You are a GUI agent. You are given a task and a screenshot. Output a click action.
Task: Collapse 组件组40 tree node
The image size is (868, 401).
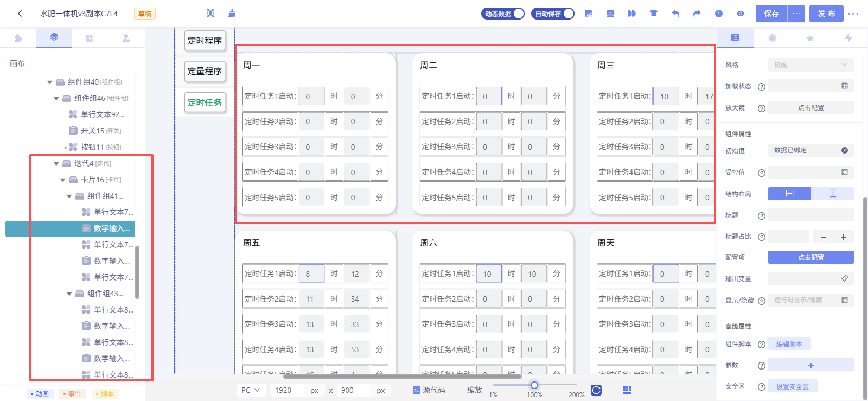pos(50,82)
